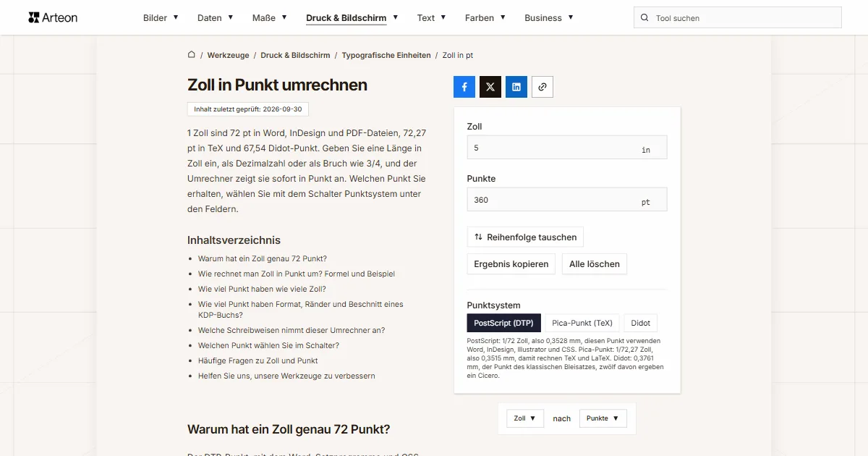Screen dimensions: 868x456
Task: Open the Arteon logo home link
Action: coord(53,17)
